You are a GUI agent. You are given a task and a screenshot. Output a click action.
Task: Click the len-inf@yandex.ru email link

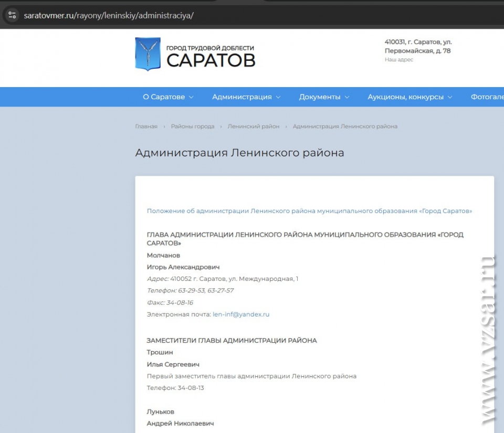point(241,314)
